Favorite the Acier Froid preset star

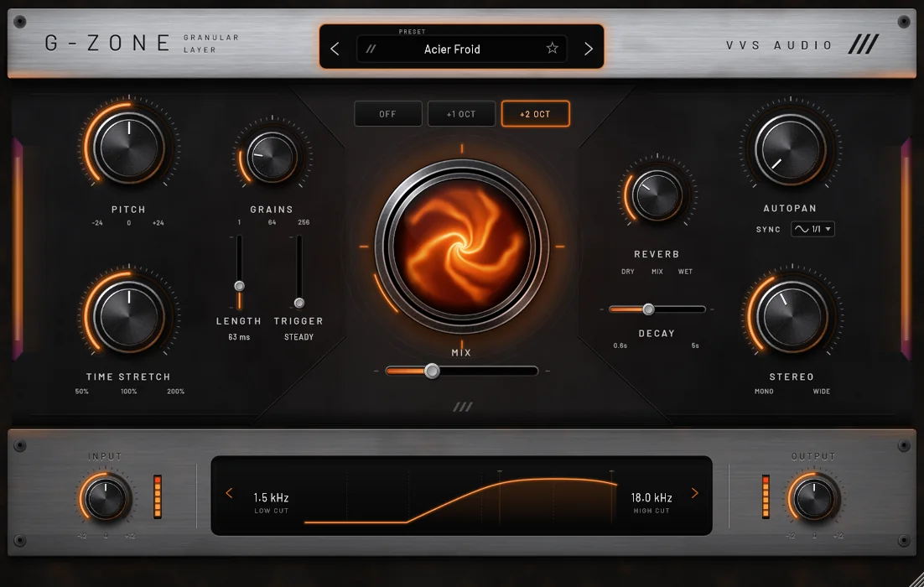point(553,49)
